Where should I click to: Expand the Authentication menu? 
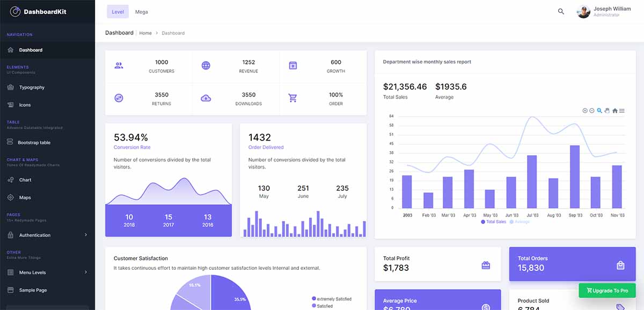37,235
